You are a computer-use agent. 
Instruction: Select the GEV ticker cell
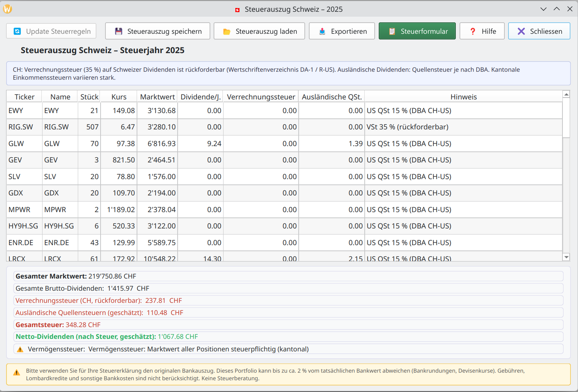tap(24, 160)
